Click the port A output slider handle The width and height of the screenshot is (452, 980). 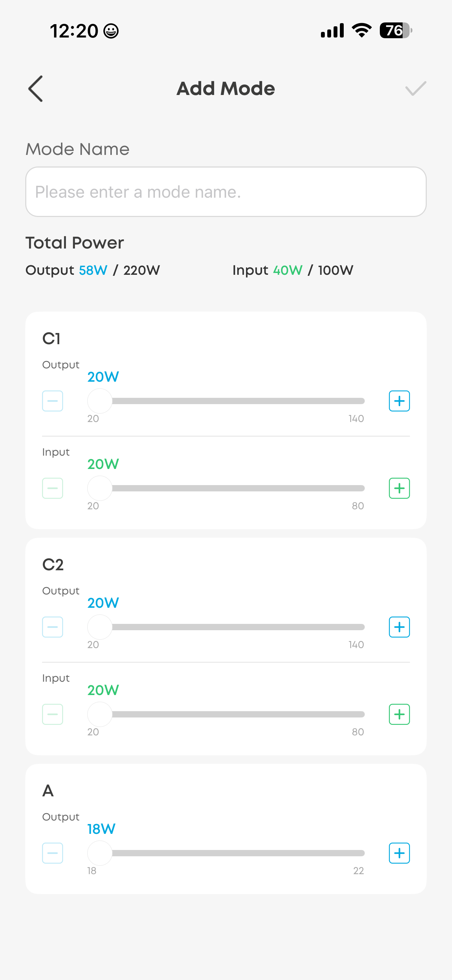[100, 853]
